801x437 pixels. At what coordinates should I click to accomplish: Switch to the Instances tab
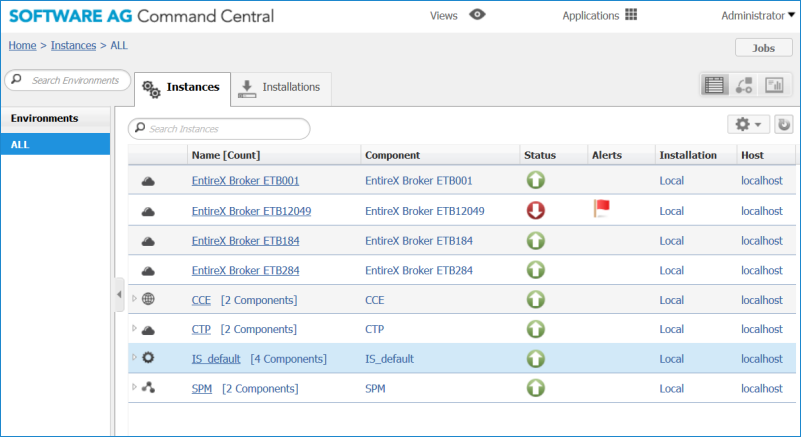point(182,88)
